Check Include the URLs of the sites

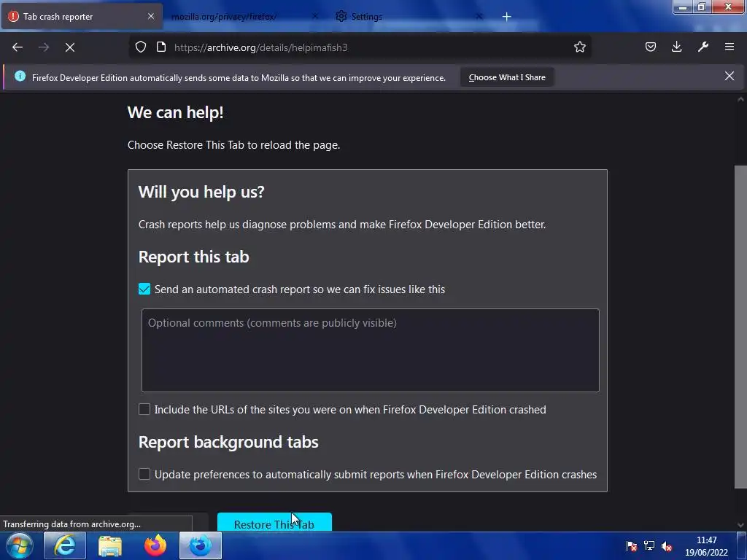144,409
